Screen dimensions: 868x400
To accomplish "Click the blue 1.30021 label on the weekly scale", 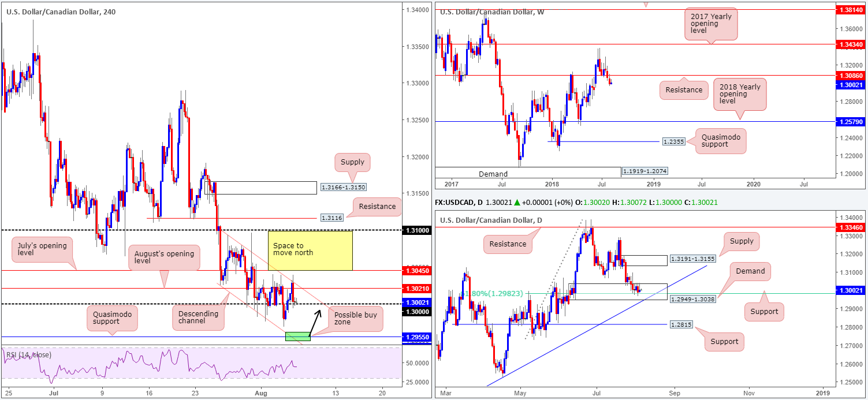I will click(851, 84).
